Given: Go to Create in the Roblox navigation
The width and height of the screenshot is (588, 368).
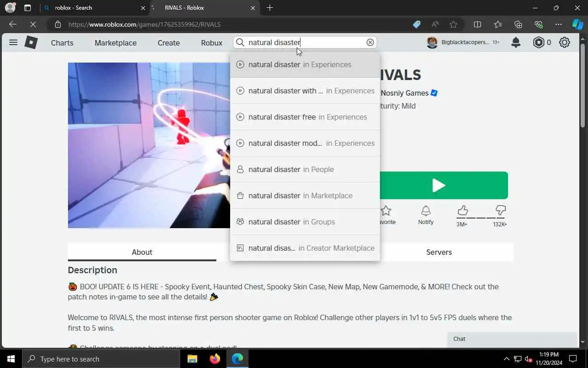Looking at the screenshot, I should tap(169, 43).
